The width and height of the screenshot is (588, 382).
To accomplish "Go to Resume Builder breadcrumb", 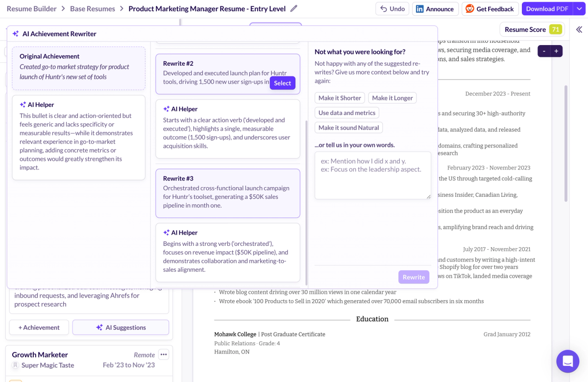I will (31, 9).
